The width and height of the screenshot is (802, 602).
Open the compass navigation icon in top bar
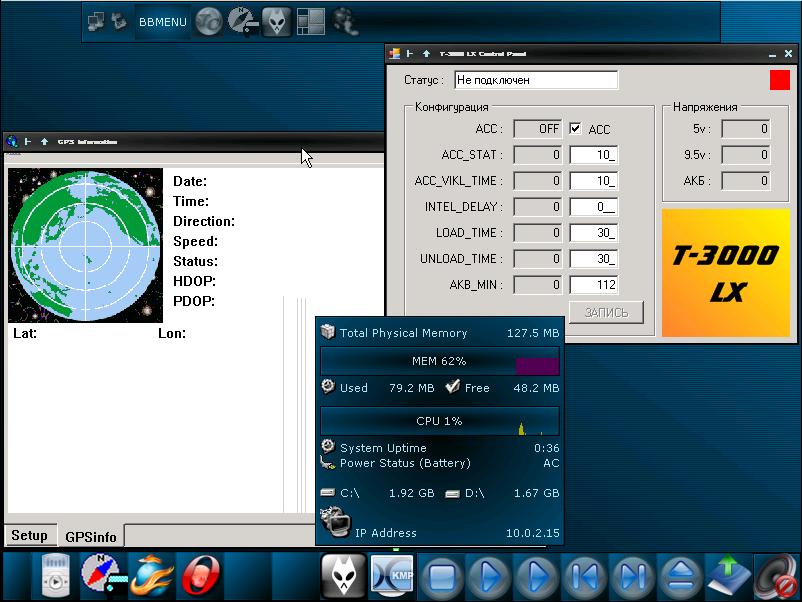tap(242, 22)
